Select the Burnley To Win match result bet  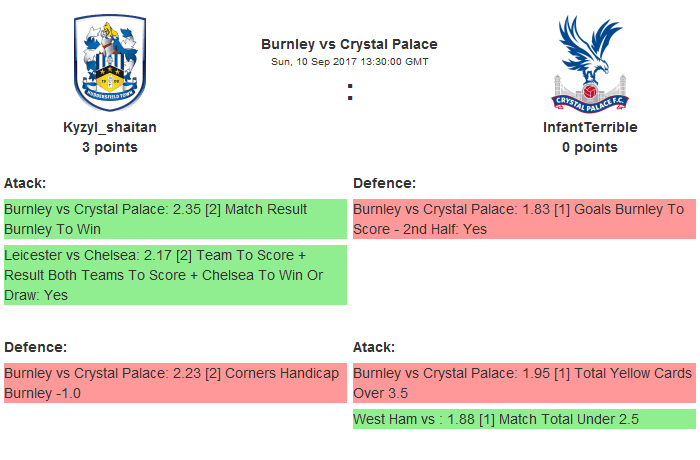tap(175, 219)
